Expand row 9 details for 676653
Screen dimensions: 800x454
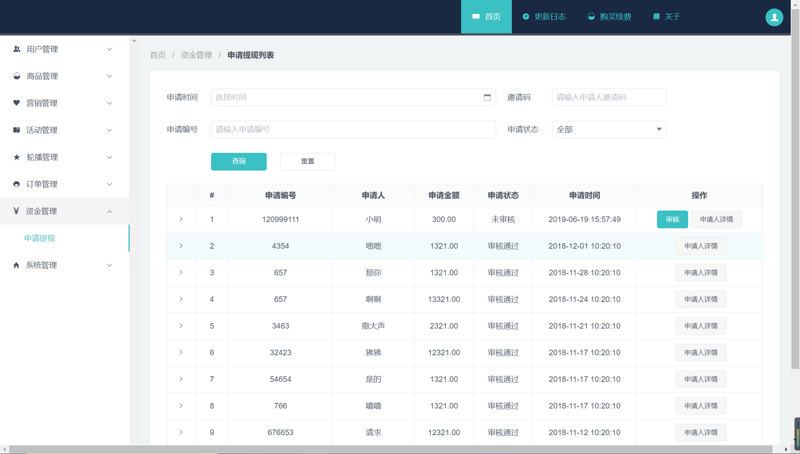pyautogui.click(x=181, y=432)
